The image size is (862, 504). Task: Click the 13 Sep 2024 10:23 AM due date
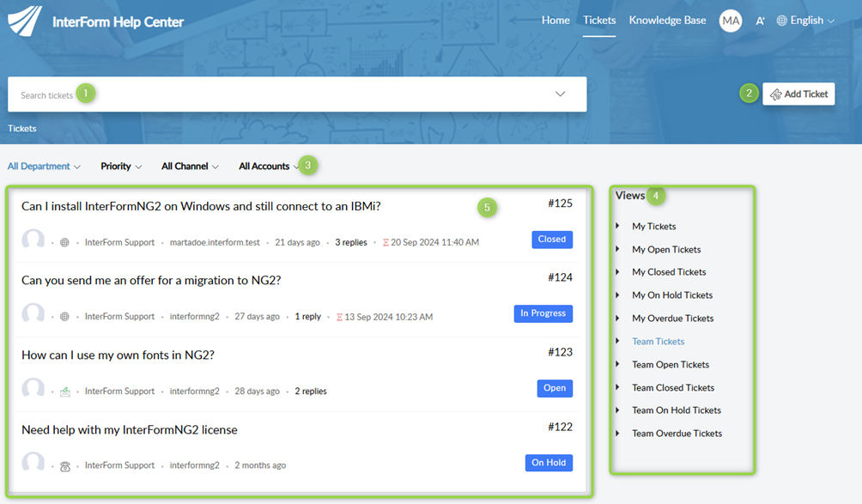coord(389,317)
